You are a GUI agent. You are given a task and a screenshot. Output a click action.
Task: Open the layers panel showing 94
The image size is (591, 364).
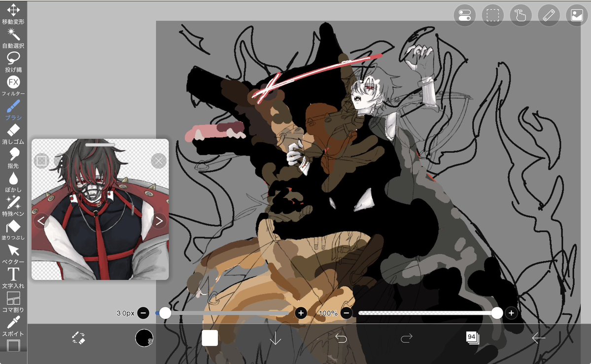(472, 337)
